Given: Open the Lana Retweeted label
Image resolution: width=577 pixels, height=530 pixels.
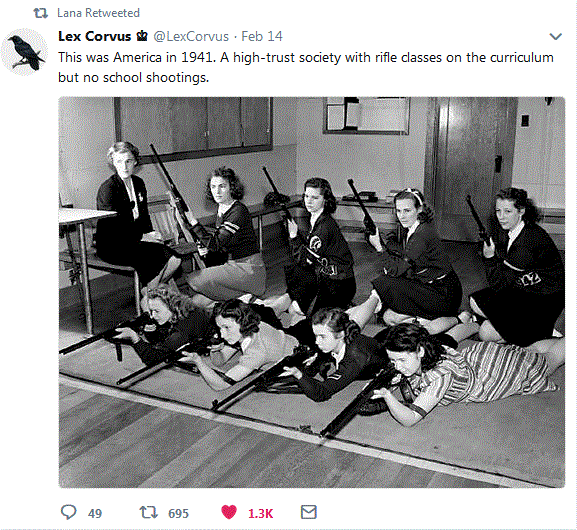Looking at the screenshot, I should (98, 13).
